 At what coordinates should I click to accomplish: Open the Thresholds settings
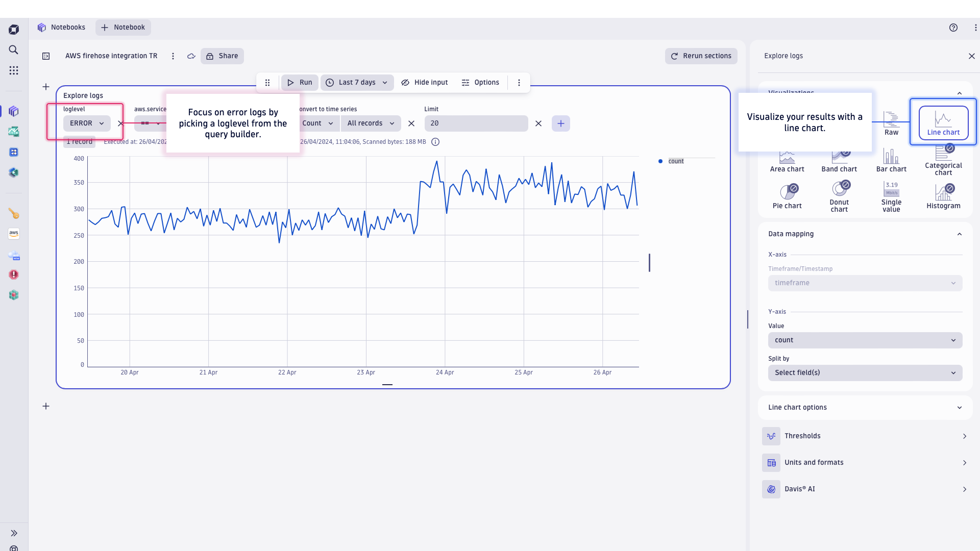pos(865,436)
